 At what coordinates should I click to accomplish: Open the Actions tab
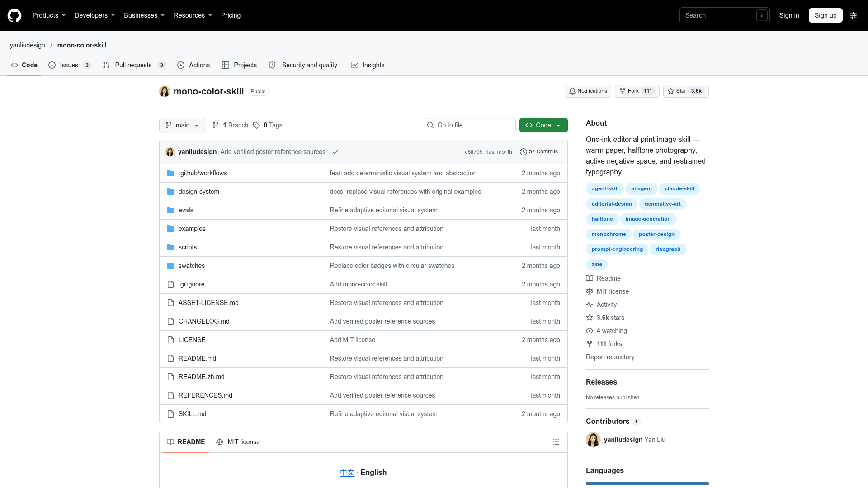point(193,65)
